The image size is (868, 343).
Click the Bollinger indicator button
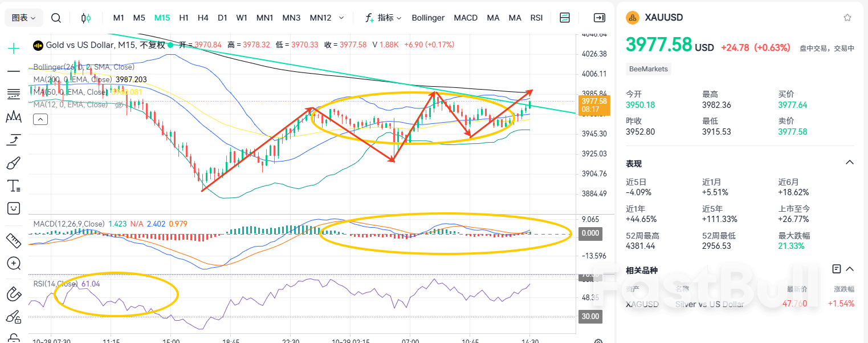pos(427,18)
